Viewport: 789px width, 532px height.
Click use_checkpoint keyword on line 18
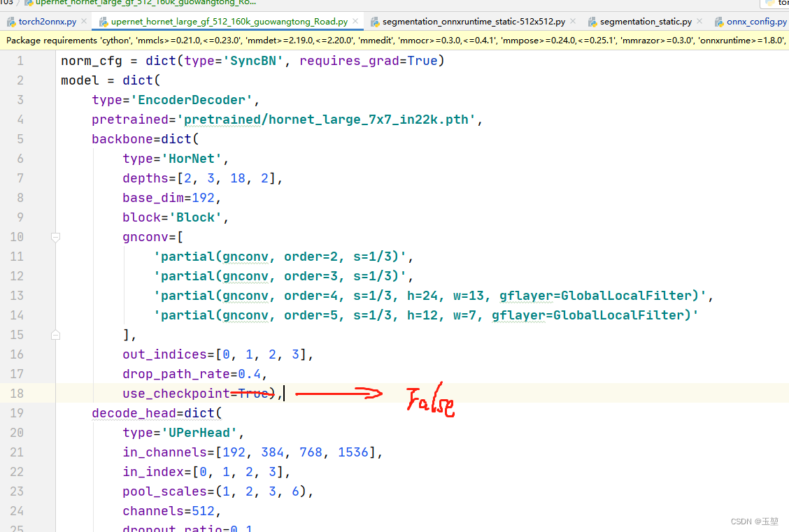176,394
